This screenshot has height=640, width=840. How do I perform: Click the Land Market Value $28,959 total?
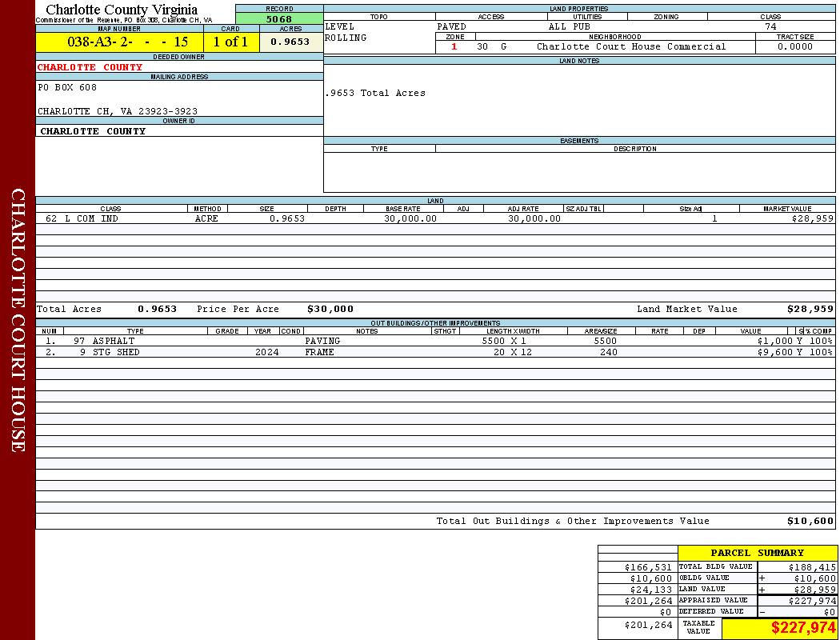[810, 309]
